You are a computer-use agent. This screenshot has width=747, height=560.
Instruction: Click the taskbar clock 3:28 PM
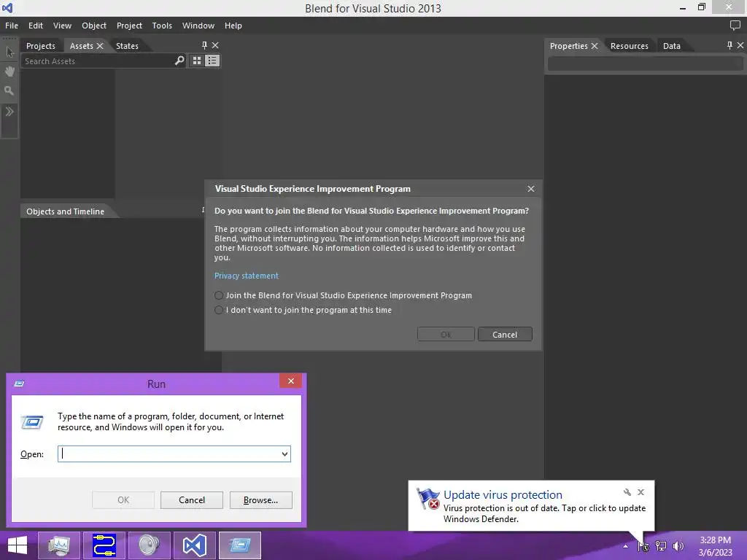[715, 540]
